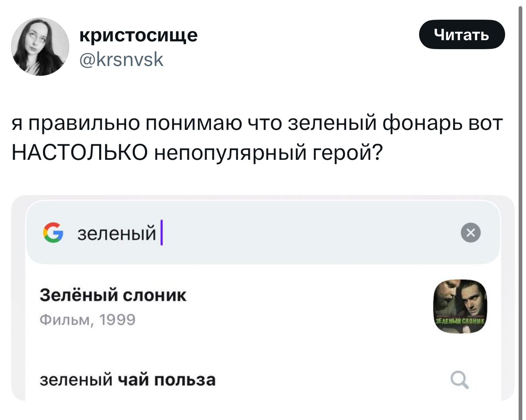Place the caret at the purple text cursor

[x=161, y=232]
